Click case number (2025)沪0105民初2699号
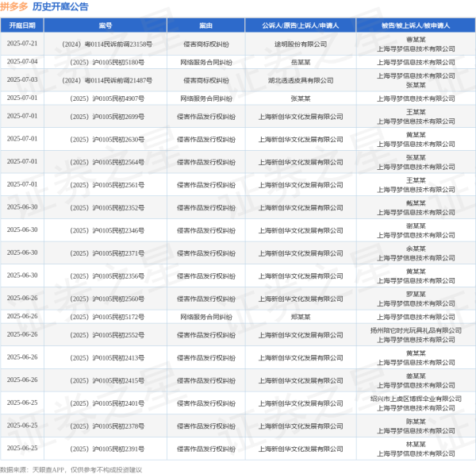This screenshot has height=474, width=476. click(x=107, y=117)
